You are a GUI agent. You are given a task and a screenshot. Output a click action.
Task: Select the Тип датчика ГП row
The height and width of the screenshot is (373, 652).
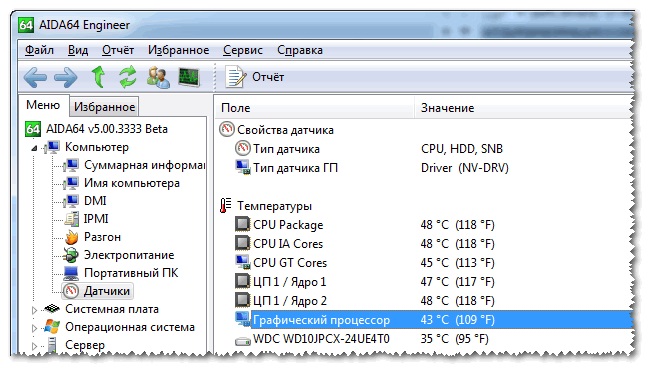click(424, 168)
